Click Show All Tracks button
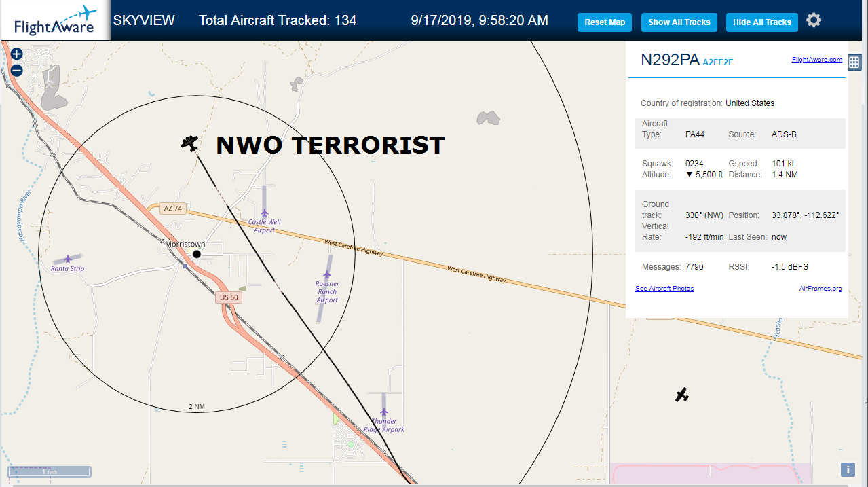Image resolution: width=868 pixels, height=487 pixels. 679,22
